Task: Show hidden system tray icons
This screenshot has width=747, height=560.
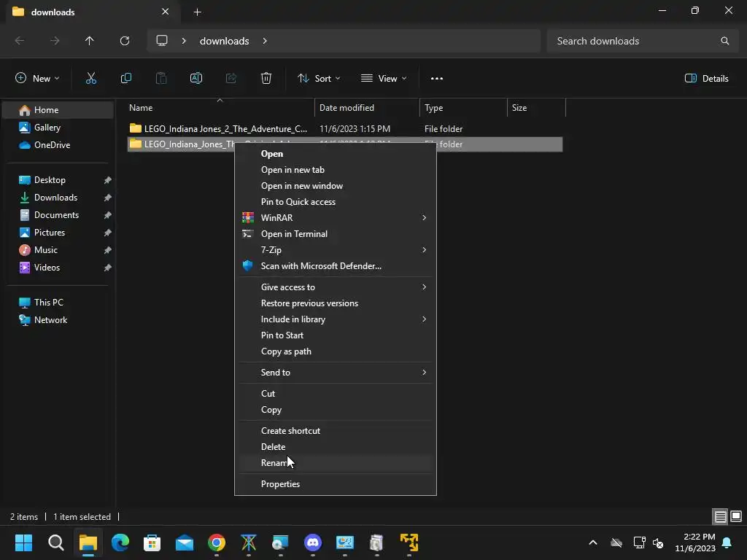Action: [x=592, y=542]
